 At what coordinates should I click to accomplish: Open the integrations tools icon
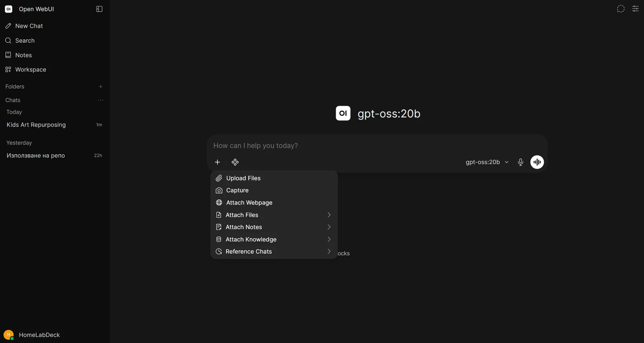tap(235, 162)
